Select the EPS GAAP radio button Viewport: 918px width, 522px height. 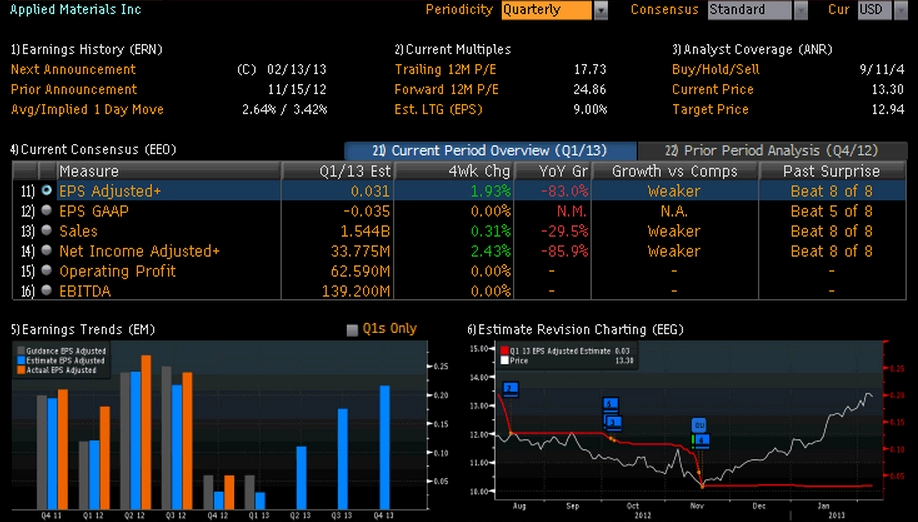click(x=47, y=211)
